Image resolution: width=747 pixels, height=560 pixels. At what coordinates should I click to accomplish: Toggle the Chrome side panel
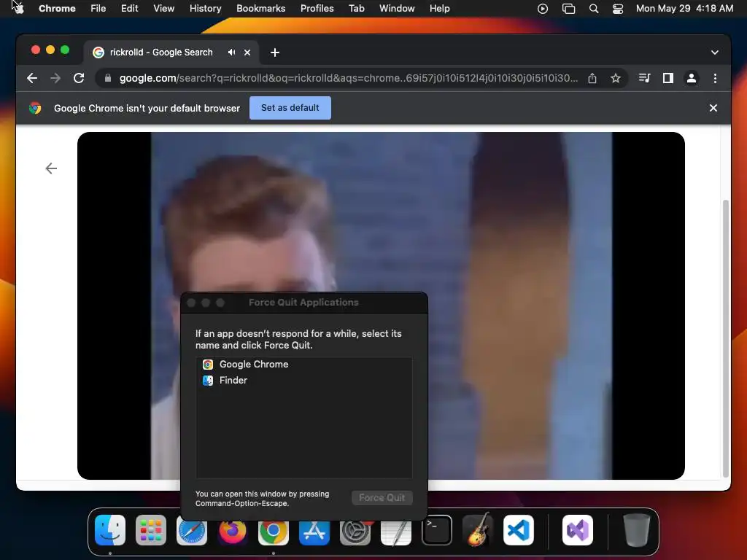click(x=668, y=78)
